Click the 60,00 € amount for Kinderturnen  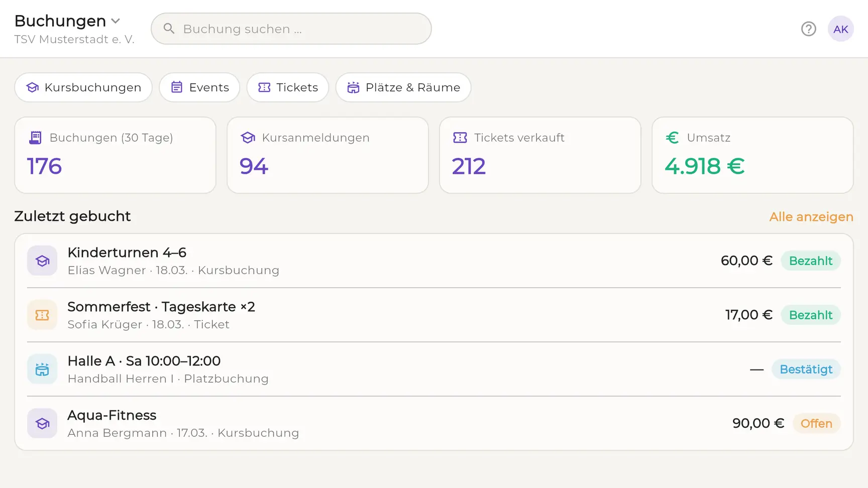coord(746,261)
